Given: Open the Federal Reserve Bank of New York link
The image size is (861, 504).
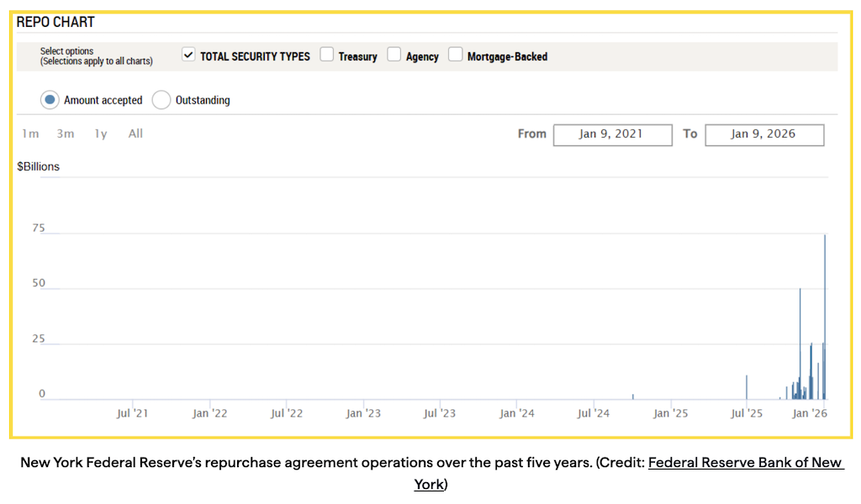Looking at the screenshot, I should tap(746, 464).
